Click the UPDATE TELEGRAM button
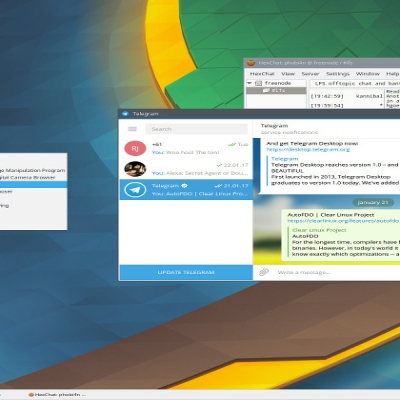 click(x=186, y=272)
